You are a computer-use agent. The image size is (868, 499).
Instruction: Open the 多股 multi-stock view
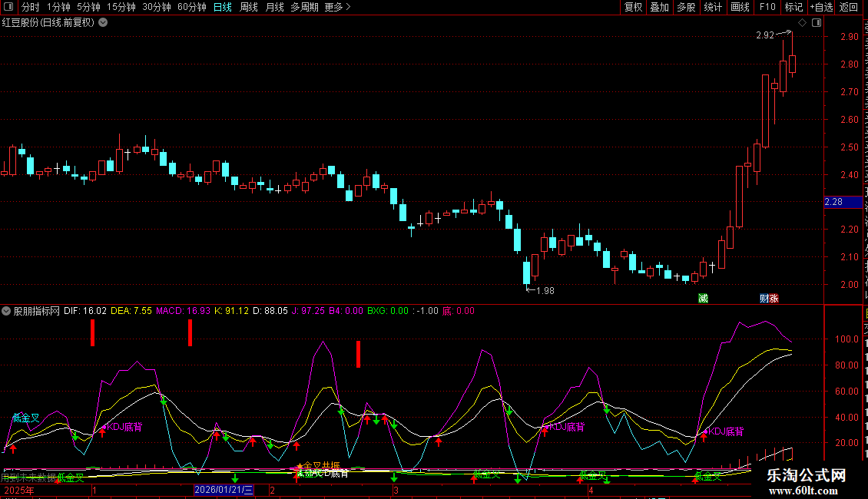(687, 7)
